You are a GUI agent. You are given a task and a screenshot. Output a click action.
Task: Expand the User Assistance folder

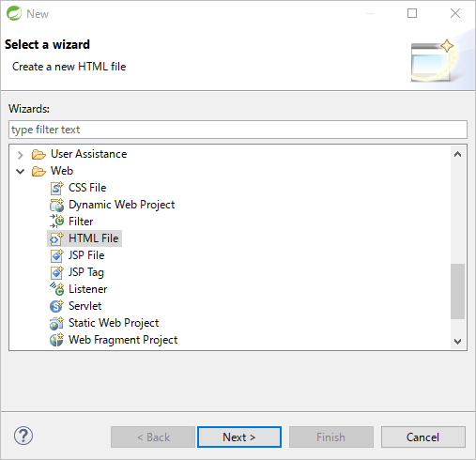(21, 155)
